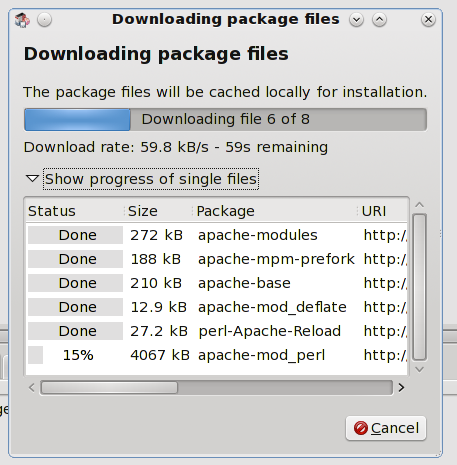Click the URI column header

click(382, 211)
